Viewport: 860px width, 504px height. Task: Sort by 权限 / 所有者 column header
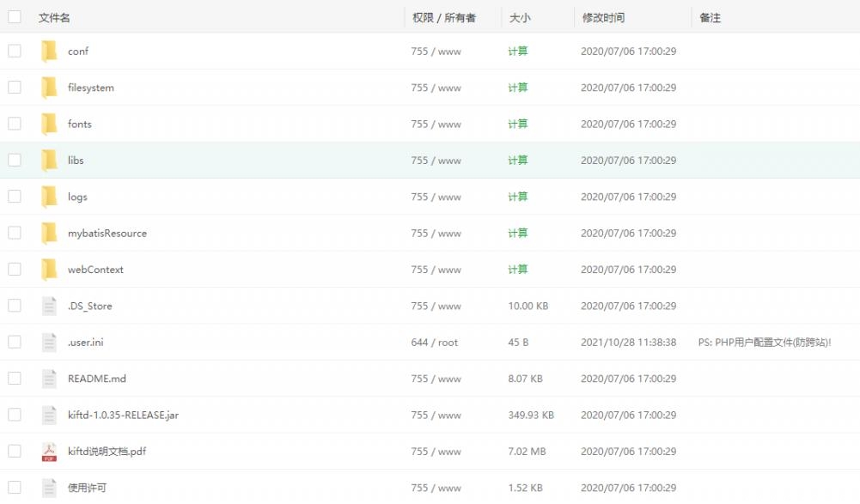click(444, 17)
